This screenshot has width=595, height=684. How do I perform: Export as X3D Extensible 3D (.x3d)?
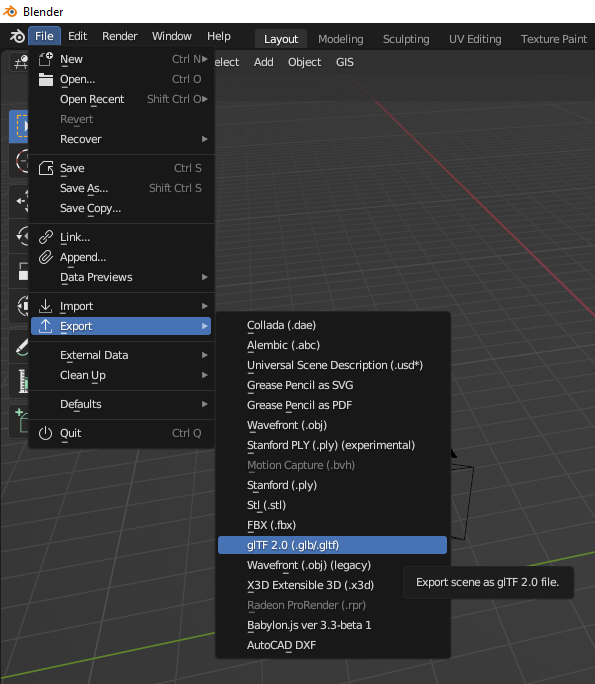(332, 585)
